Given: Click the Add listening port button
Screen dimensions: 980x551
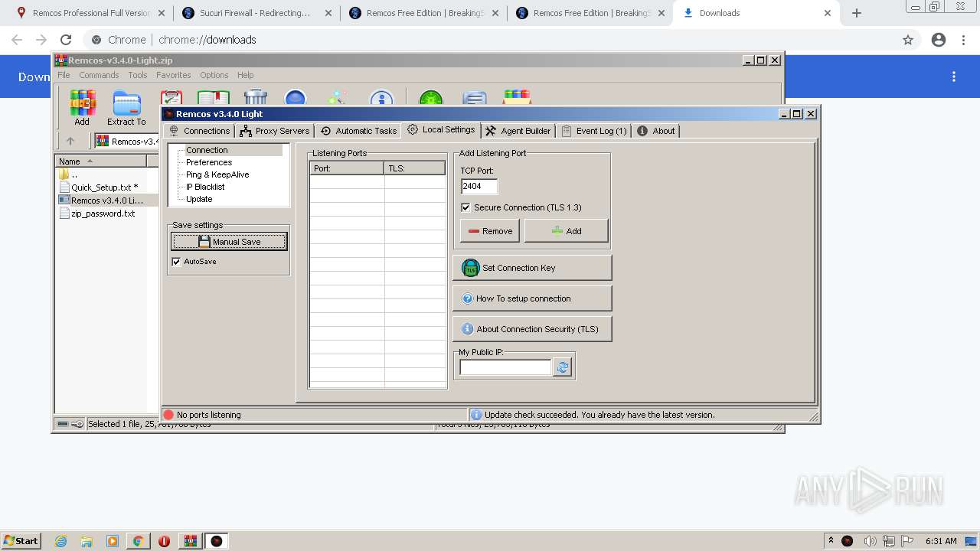Looking at the screenshot, I should click(567, 231).
